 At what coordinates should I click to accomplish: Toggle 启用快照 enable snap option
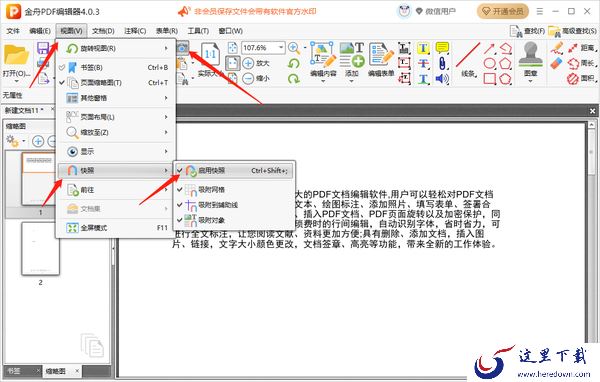coord(233,171)
